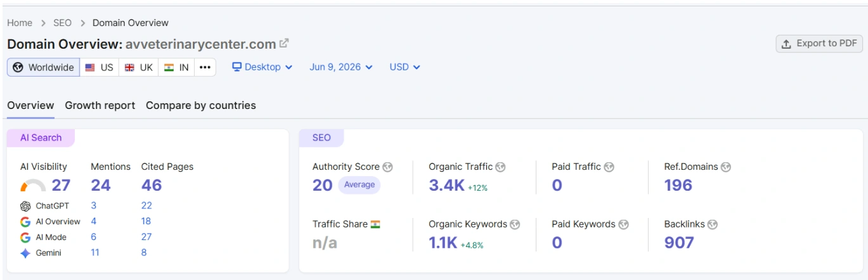The width and height of the screenshot is (868, 280).
Task: Click the UK flag icon
Action: 129,67
